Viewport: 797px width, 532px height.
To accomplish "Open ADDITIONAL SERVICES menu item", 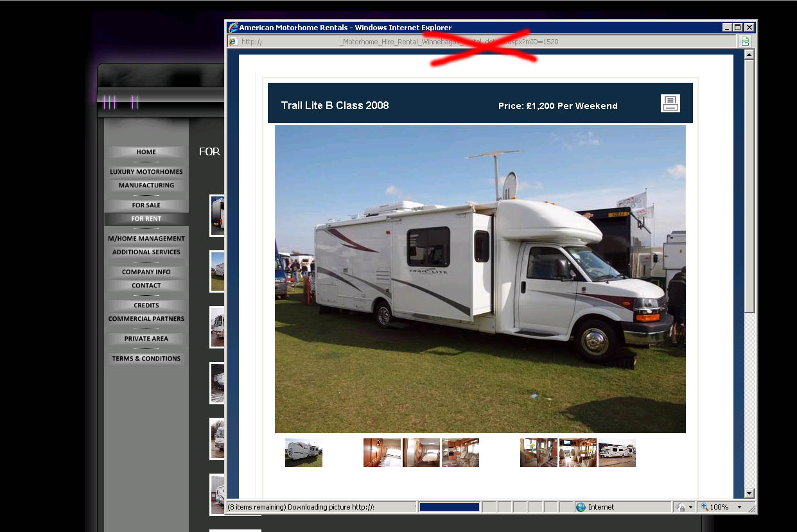I will point(146,252).
